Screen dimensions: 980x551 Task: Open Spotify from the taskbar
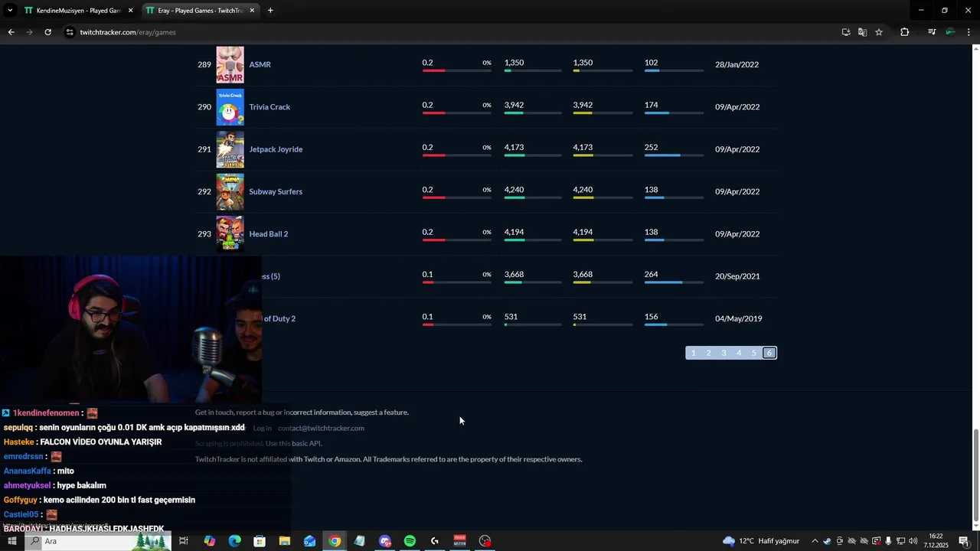click(x=410, y=541)
